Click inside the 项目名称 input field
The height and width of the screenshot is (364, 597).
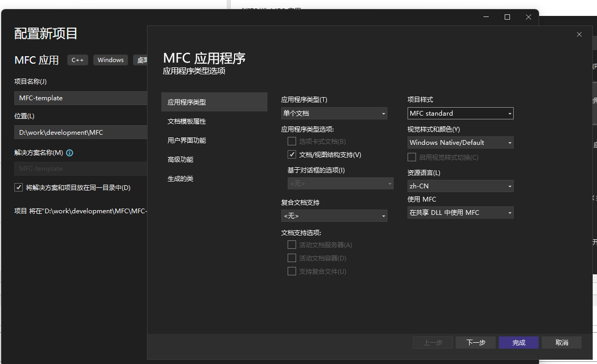tap(80, 98)
